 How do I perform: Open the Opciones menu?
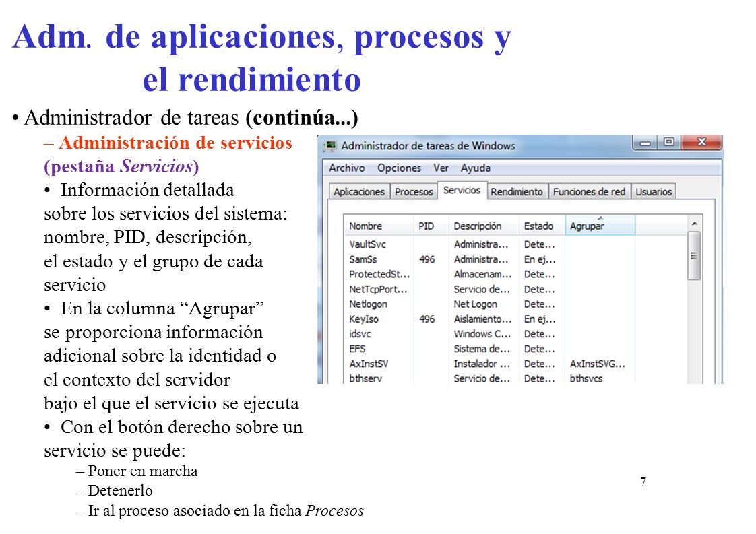click(x=399, y=168)
